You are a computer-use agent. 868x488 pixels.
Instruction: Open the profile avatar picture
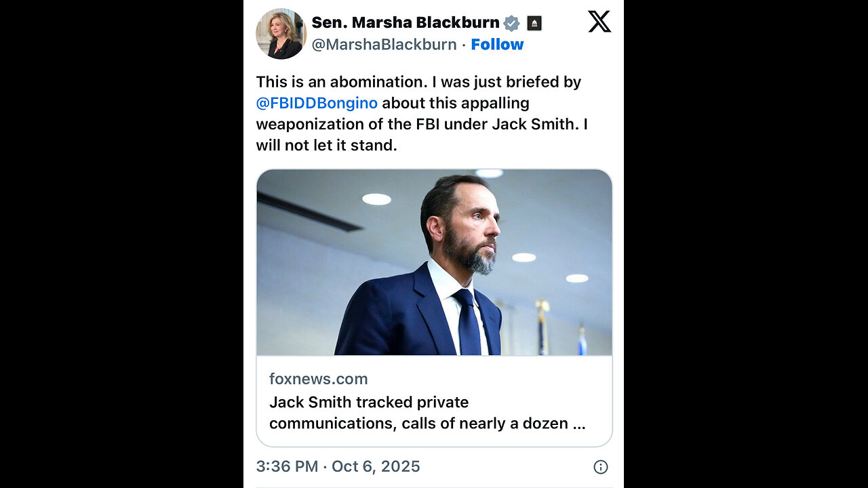[x=281, y=33]
